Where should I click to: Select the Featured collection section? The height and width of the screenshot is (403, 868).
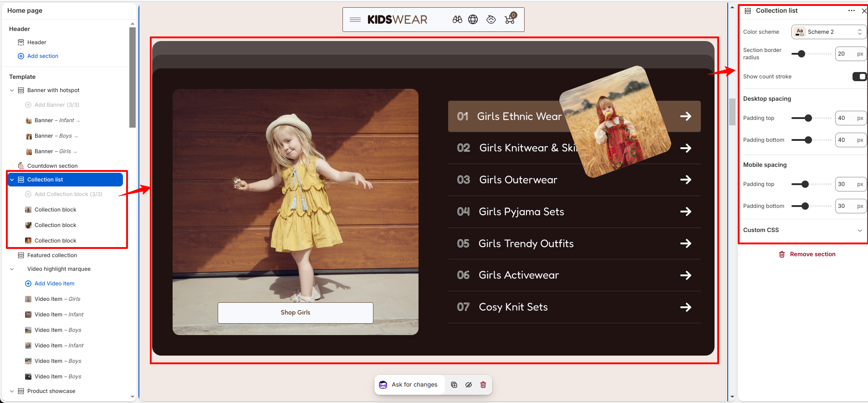(x=52, y=255)
